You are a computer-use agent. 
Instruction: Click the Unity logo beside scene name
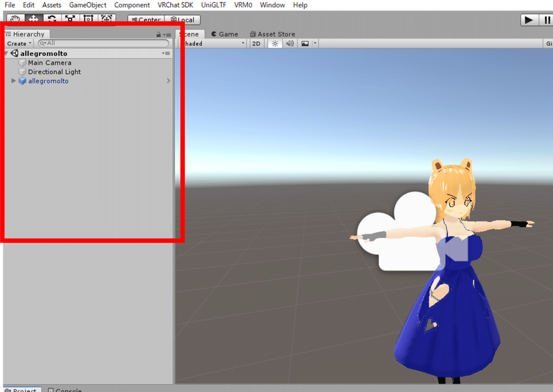[x=14, y=53]
